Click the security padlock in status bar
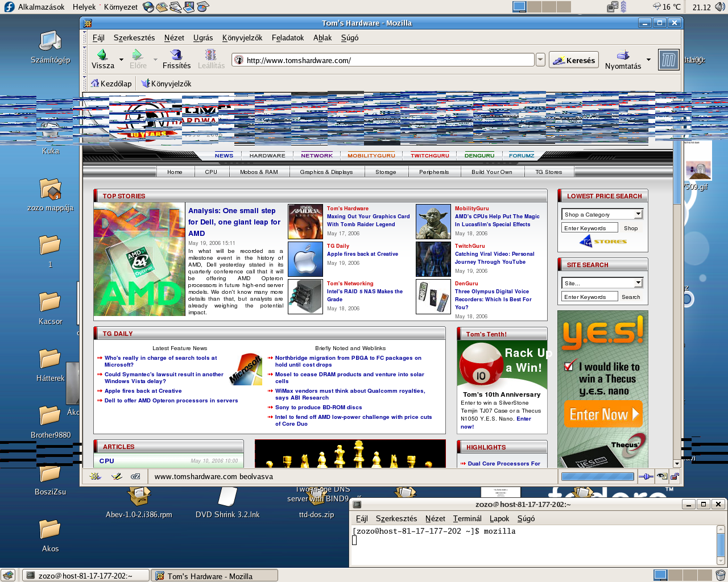 click(675, 476)
